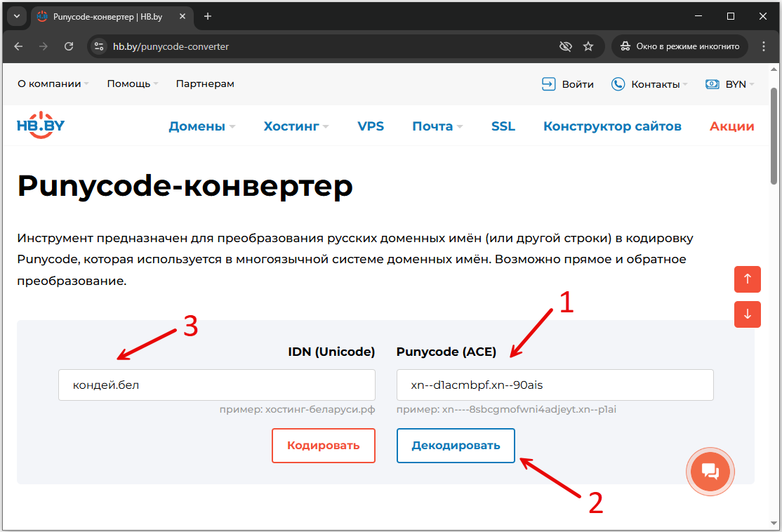Reload the page with refresh icon
Image resolution: width=782 pixels, height=532 pixels.
coord(69,46)
